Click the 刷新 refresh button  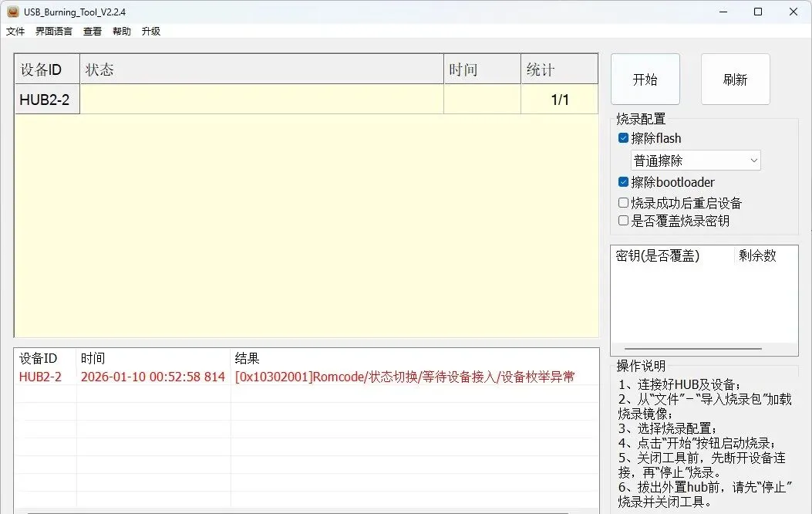coord(736,79)
